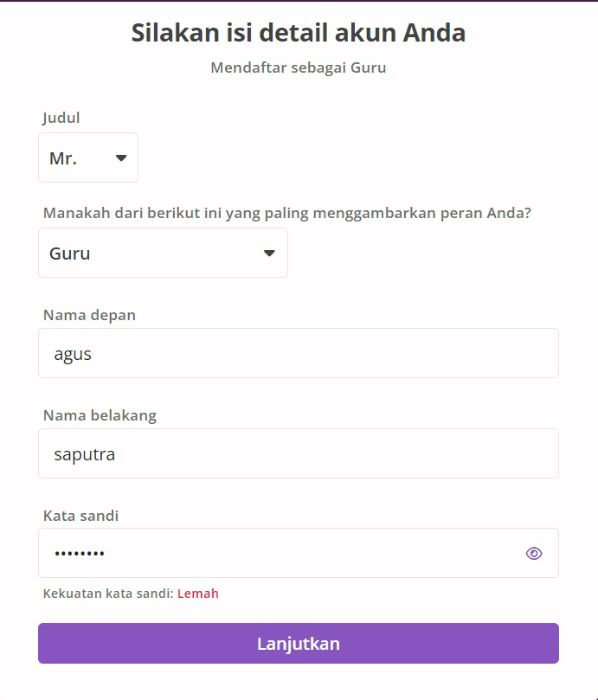Click the Guru selected role text
Viewport: 598px width, 700px height.
(x=70, y=254)
